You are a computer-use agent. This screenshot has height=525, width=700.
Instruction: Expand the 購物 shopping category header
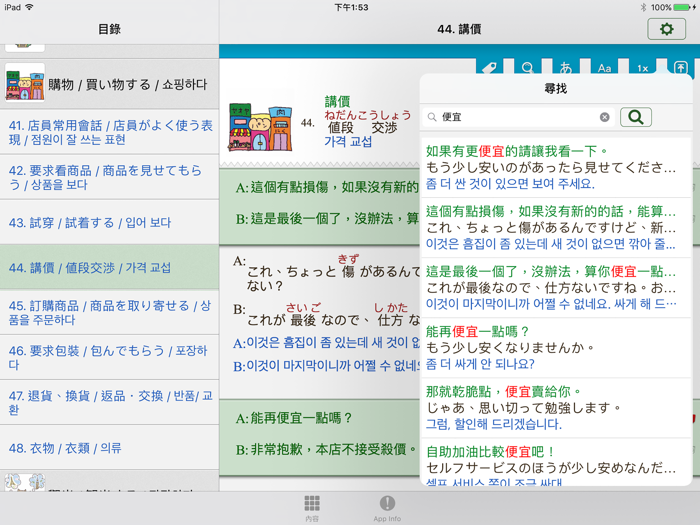pos(109,85)
